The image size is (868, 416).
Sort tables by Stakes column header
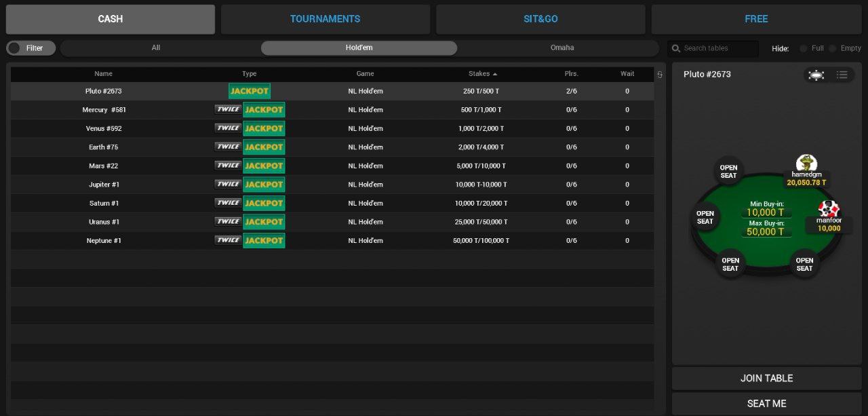coord(482,74)
